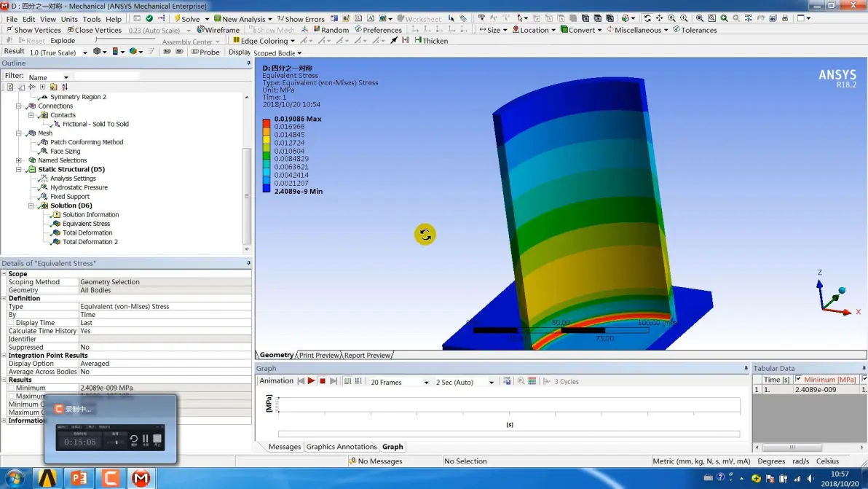The height and width of the screenshot is (489, 868).
Task: Toggle Show Vertices option
Action: tap(33, 30)
